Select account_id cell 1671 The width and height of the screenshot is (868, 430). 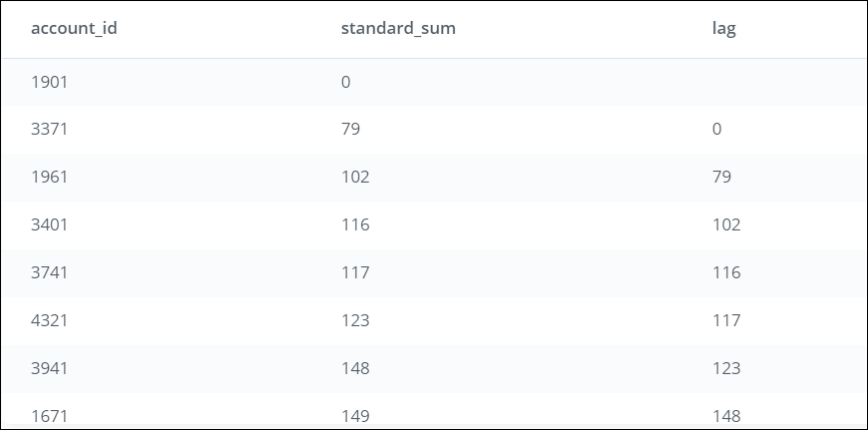pyautogui.click(x=49, y=415)
